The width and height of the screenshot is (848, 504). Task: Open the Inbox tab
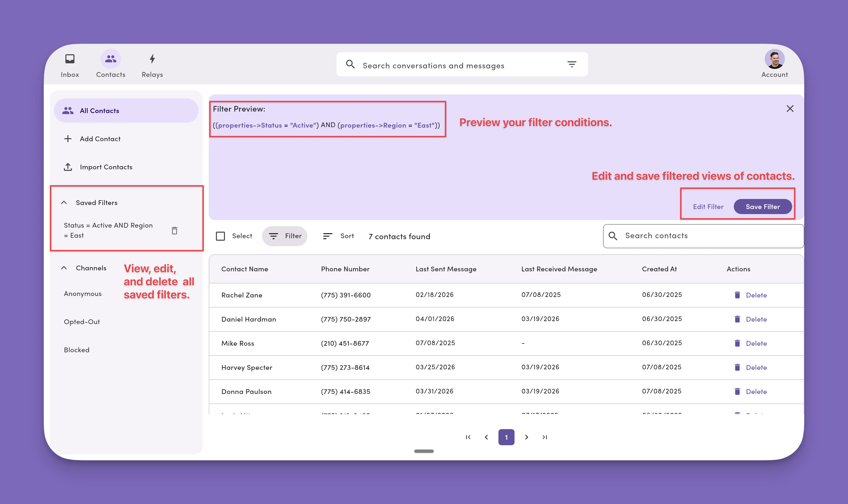[x=70, y=65]
